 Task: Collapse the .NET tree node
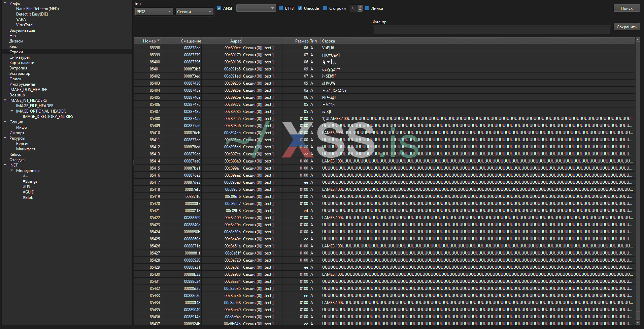click(5, 165)
